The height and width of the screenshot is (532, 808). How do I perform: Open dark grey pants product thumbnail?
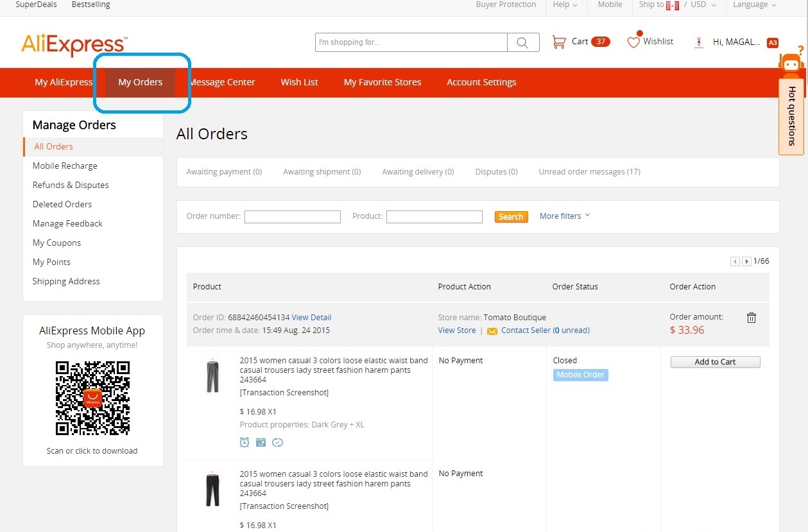(212, 375)
